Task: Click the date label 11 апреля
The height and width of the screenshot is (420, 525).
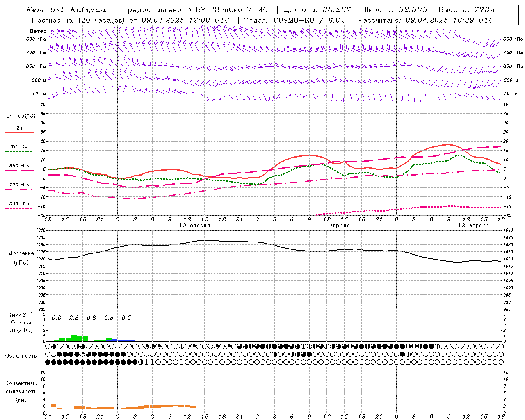Action: pos(334,226)
